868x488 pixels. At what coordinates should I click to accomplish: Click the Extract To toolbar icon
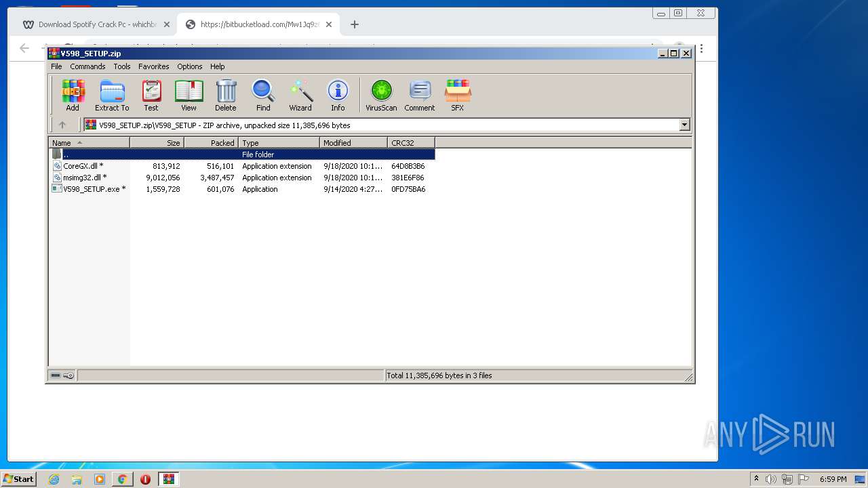(x=112, y=96)
